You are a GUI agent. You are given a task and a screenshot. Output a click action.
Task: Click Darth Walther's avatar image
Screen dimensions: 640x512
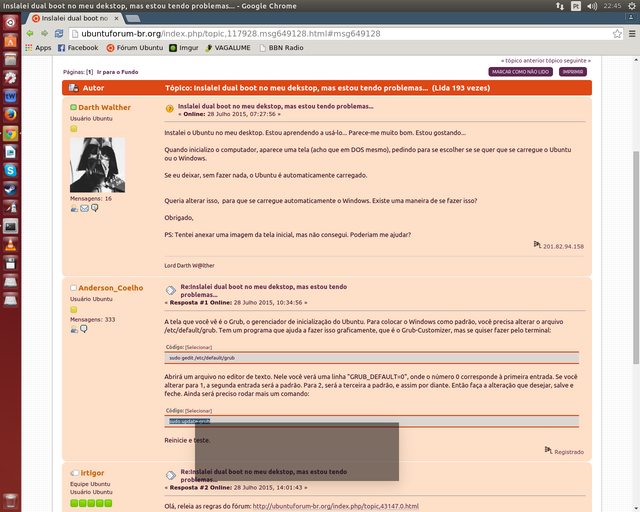pos(98,165)
